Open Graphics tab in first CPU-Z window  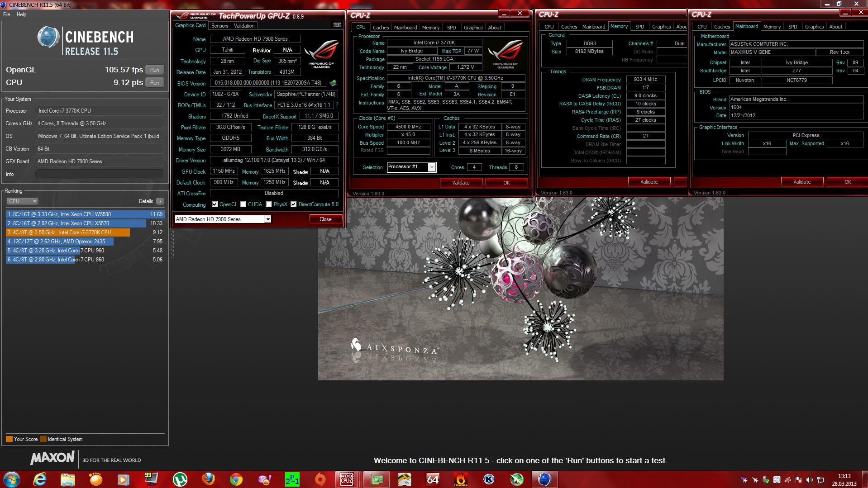[x=473, y=28]
